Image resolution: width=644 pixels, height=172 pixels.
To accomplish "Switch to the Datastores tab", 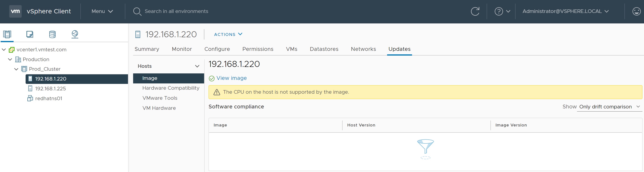I will click(324, 49).
